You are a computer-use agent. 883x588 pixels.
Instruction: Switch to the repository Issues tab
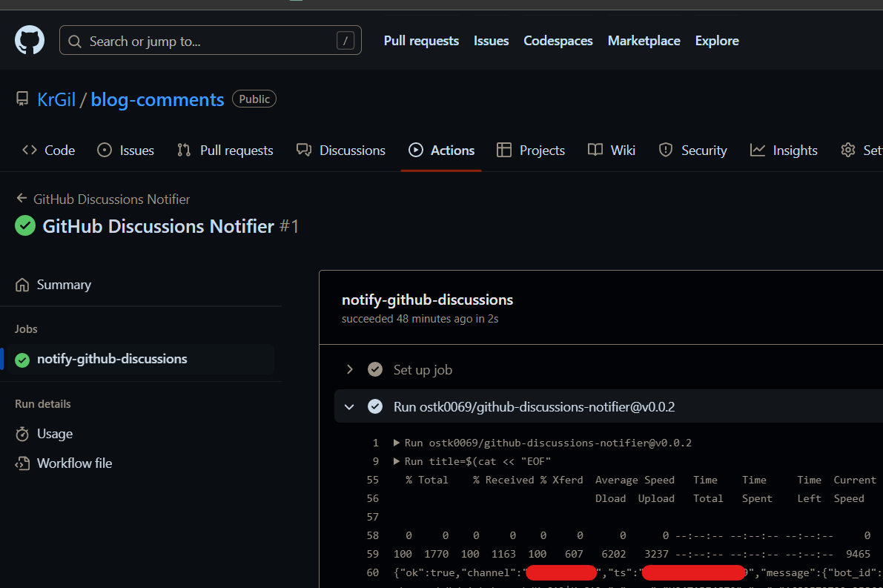(125, 151)
